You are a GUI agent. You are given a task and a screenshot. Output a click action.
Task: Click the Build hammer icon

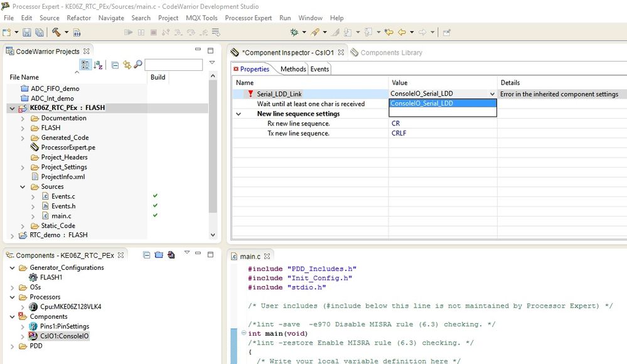pyautogui.click(x=56, y=32)
